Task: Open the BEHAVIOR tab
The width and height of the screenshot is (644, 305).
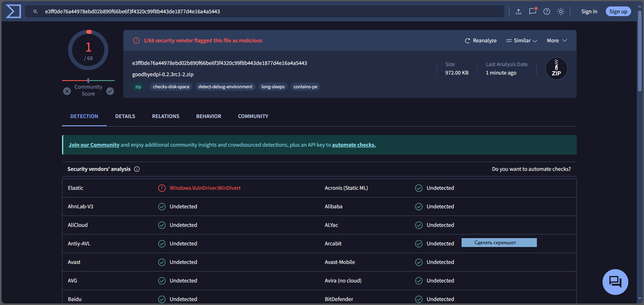Action: (x=209, y=116)
